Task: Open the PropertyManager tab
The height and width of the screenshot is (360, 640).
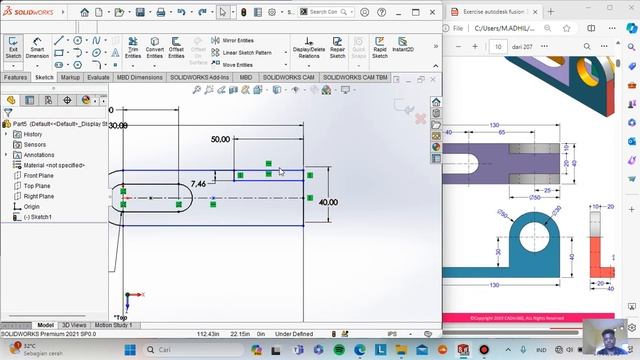Action: pos(29,100)
